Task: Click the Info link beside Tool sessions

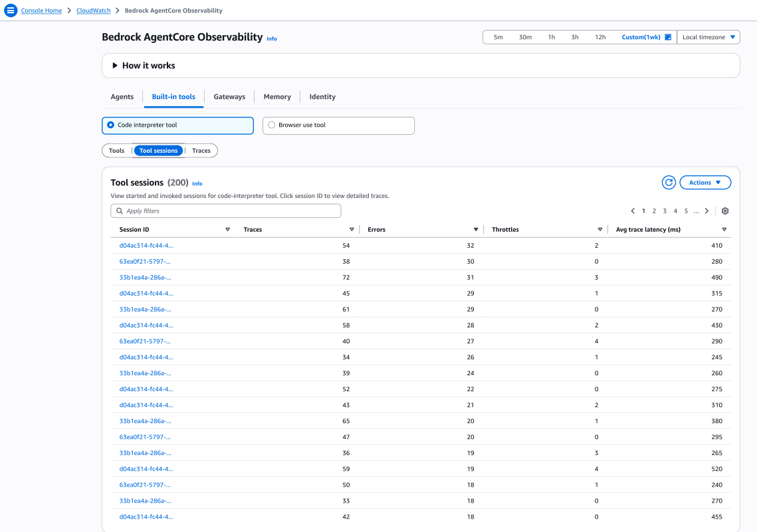Action: point(197,183)
